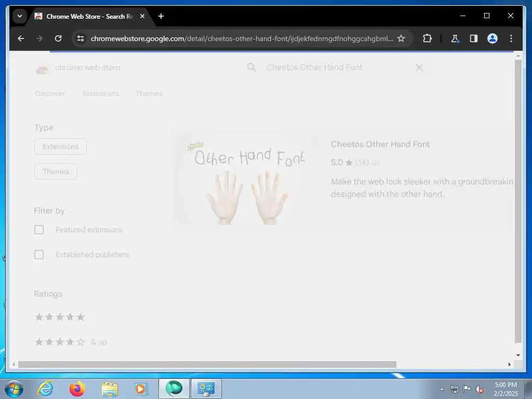532x399 pixels.
Task: Click the chrome web store logo
Action: (78, 68)
